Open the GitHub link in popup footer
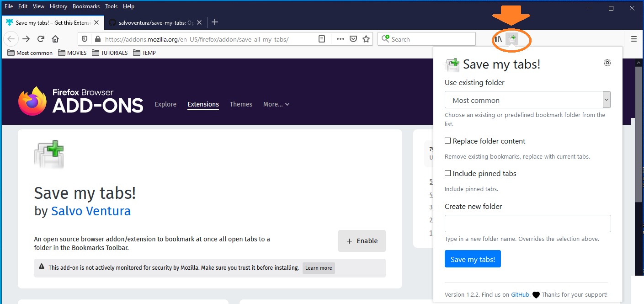Screen dimensions: 644x304 tap(521, 294)
